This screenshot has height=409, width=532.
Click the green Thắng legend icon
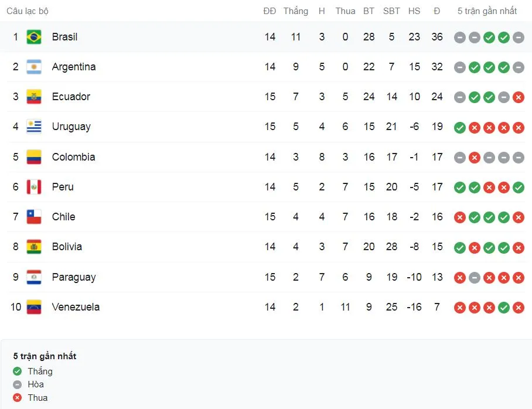click(x=18, y=371)
